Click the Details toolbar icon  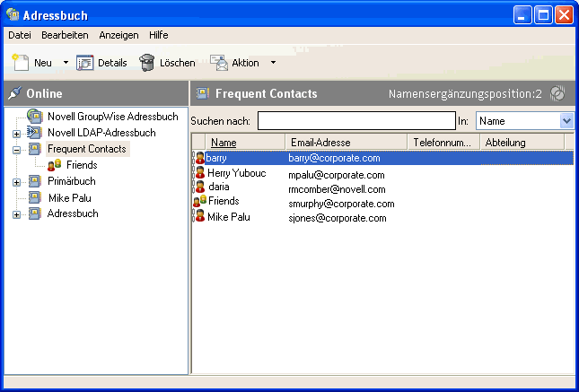pyautogui.click(x=85, y=63)
